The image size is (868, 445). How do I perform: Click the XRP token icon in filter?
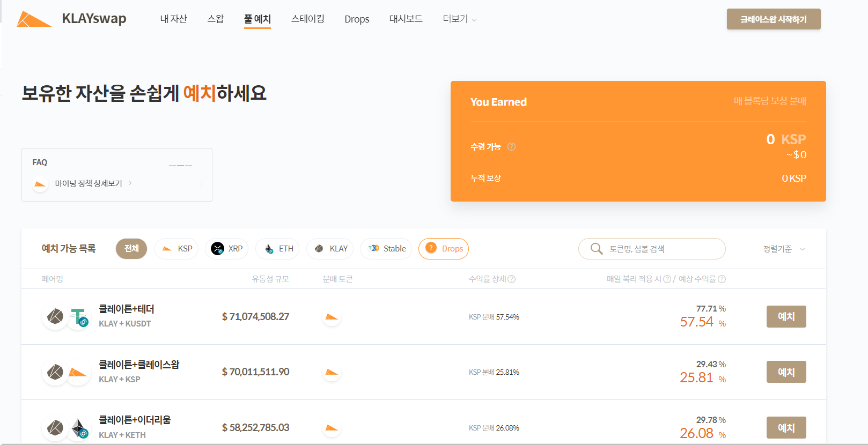coord(217,249)
